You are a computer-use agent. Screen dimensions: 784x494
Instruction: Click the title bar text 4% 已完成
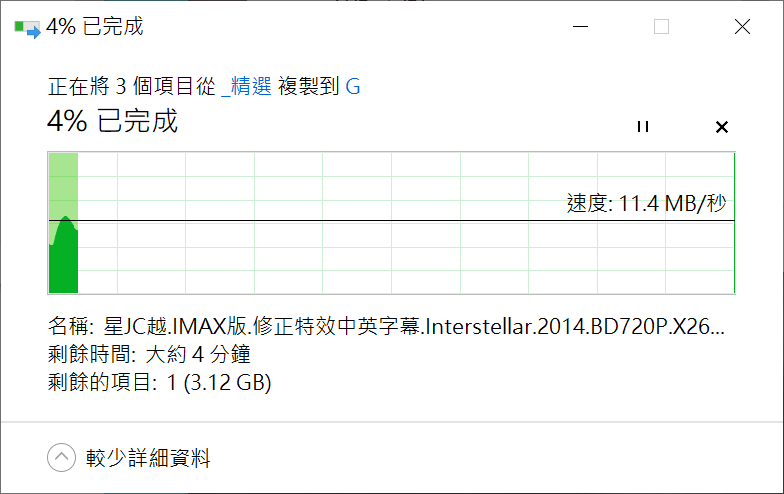(95, 27)
